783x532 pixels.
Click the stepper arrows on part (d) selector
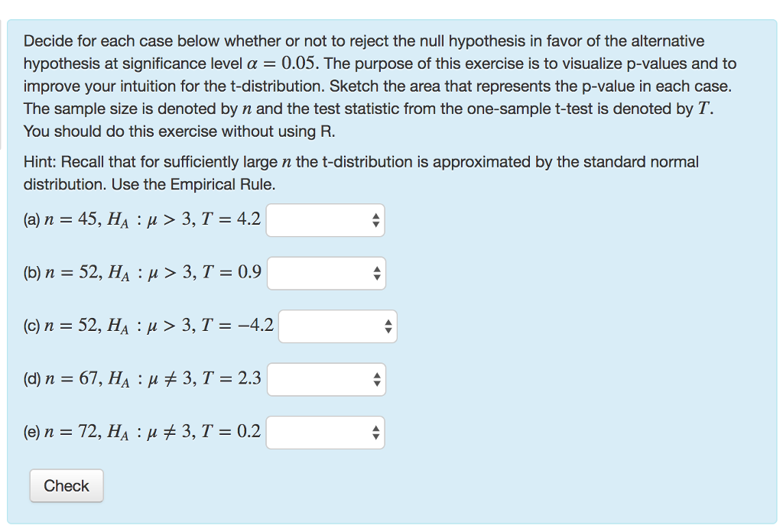378,378
